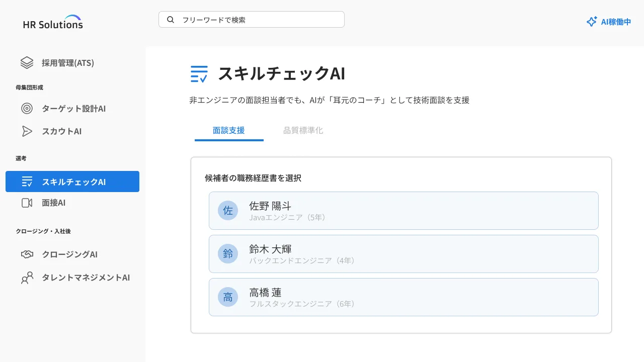644x362 pixels.
Task: Select candidate 佐野 陽斗's resume
Action: pyautogui.click(x=404, y=211)
